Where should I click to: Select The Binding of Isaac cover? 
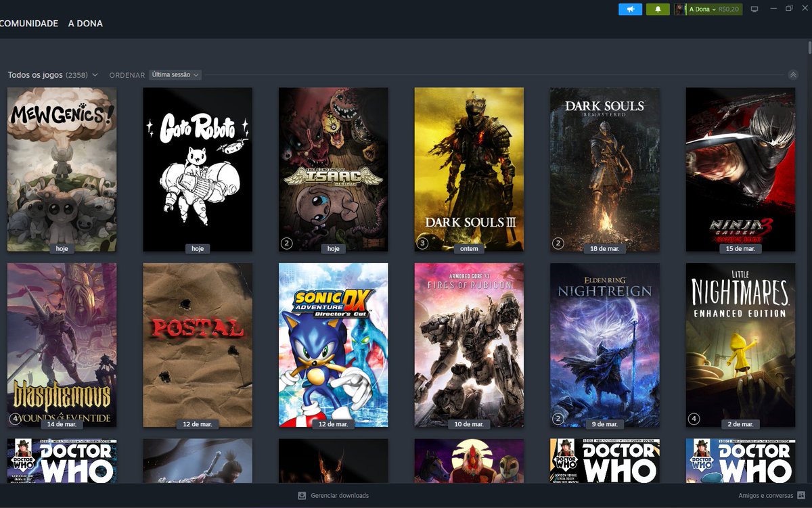tap(334, 169)
